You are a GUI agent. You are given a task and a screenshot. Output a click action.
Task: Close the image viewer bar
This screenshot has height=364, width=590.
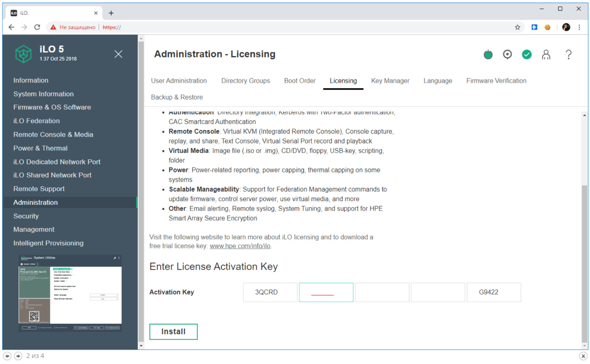pyautogui.click(x=583, y=356)
